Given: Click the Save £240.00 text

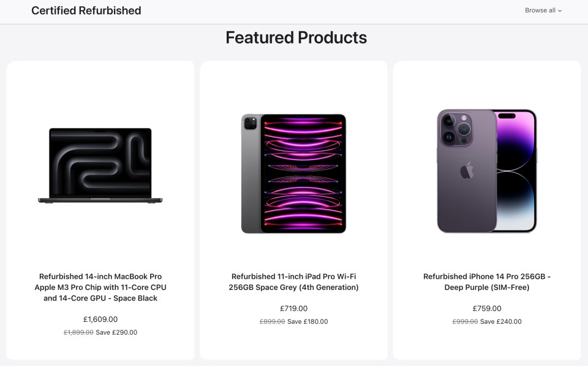Looking at the screenshot, I should point(500,321).
